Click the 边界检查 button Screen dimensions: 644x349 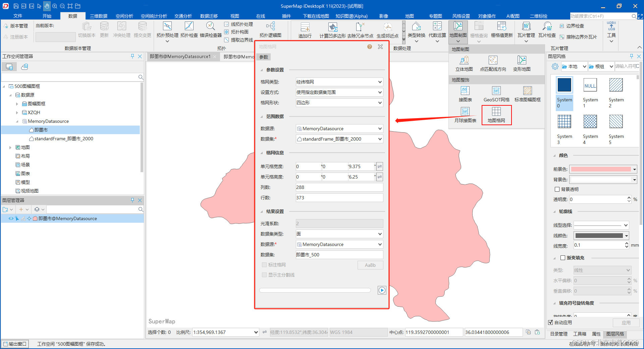click(572, 26)
